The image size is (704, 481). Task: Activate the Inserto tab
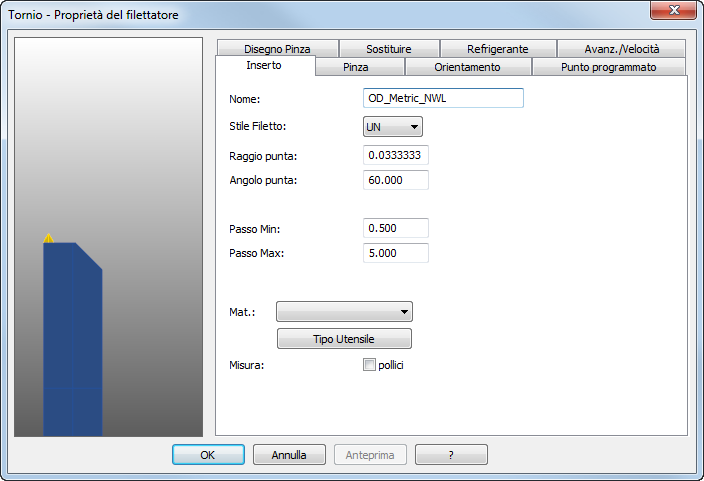264,65
